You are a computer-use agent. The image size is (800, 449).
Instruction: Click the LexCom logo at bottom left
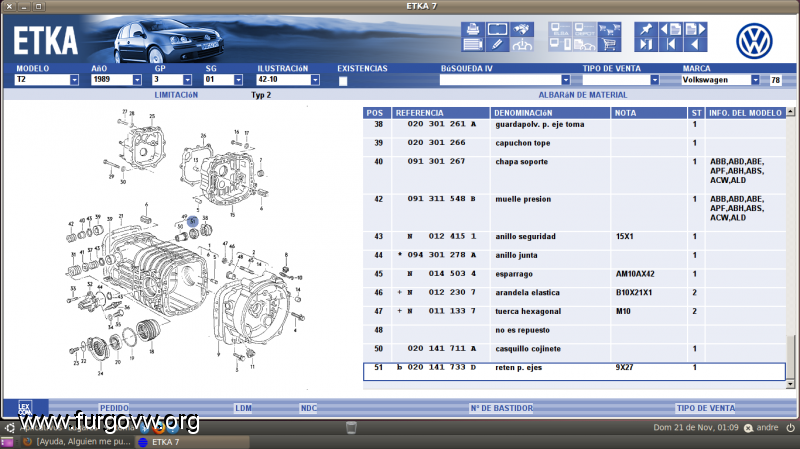[x=25, y=408]
